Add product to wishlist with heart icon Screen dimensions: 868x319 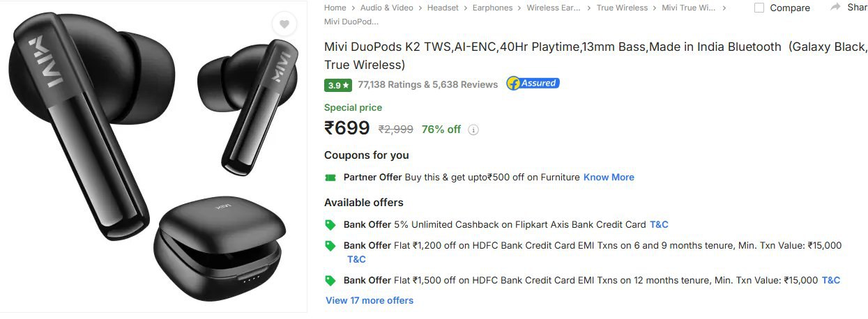284,24
